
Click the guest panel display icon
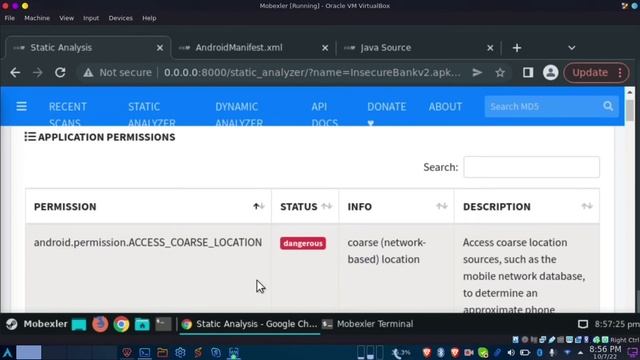(583, 324)
